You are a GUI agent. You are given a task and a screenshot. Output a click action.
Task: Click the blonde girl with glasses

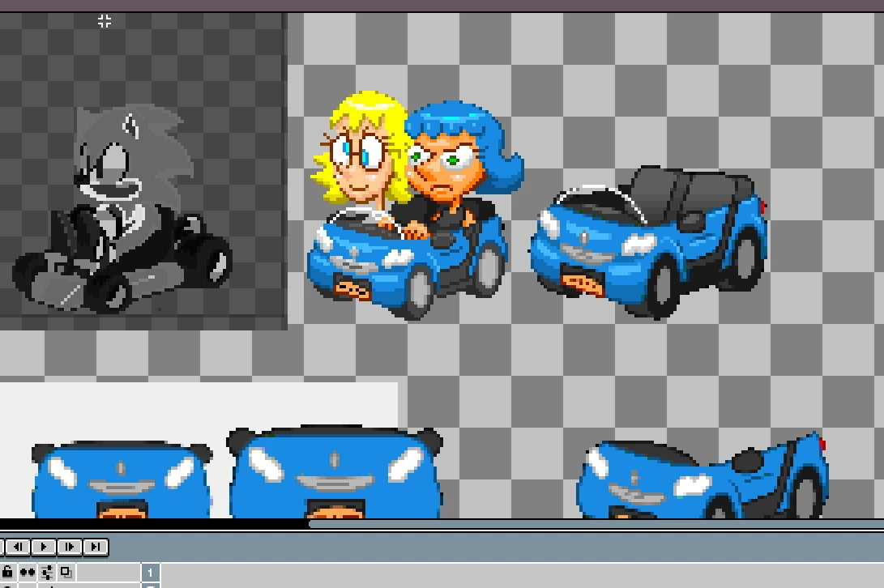(x=361, y=148)
